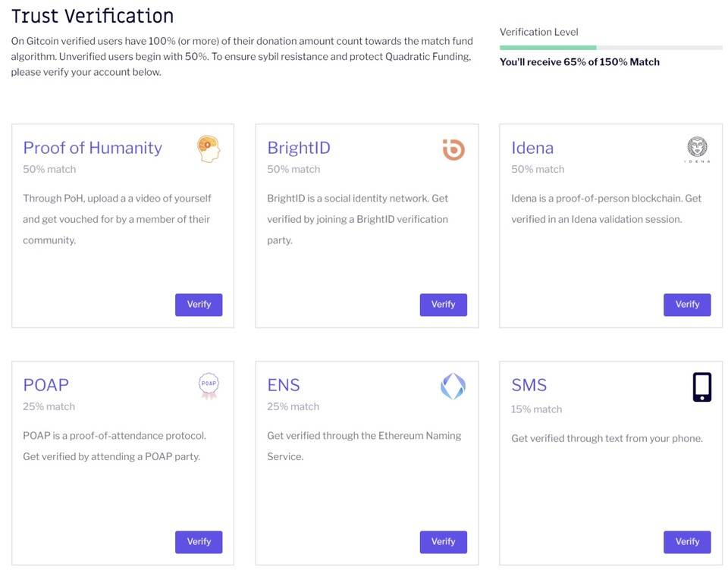Click the SMS card heading

coord(529,385)
